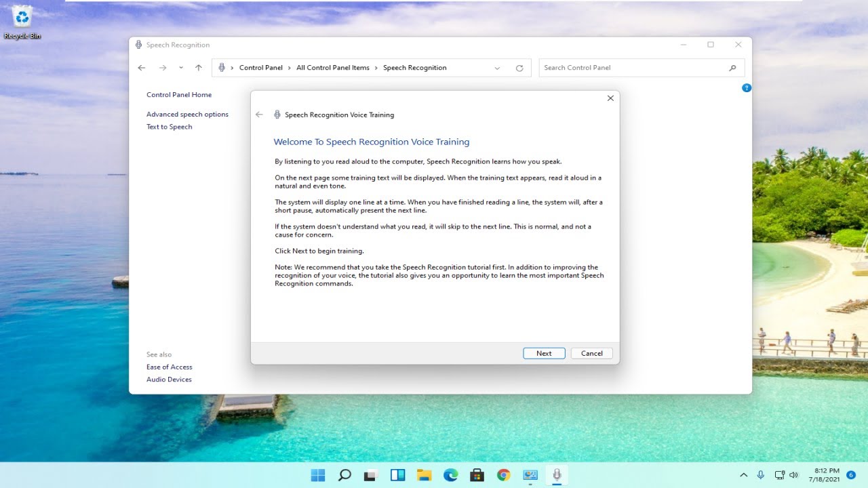Navigate back in Control Panel window
The height and width of the screenshot is (488, 868).
141,68
